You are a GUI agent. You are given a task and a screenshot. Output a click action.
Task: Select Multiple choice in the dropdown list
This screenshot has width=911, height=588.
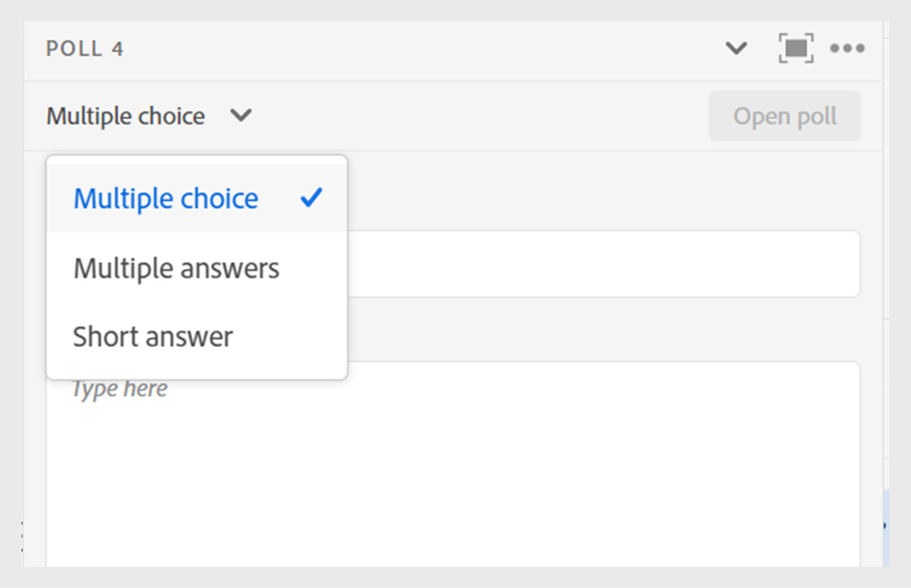pos(166,199)
